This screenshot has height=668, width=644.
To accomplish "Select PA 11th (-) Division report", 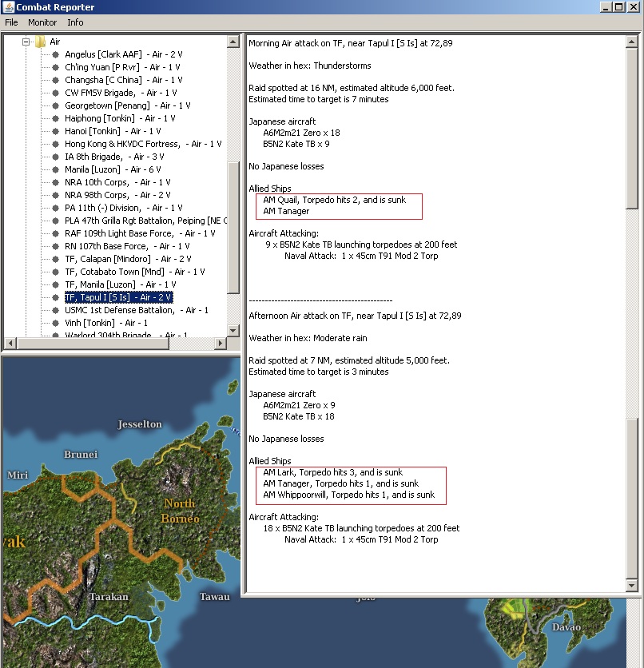I will tap(124, 208).
